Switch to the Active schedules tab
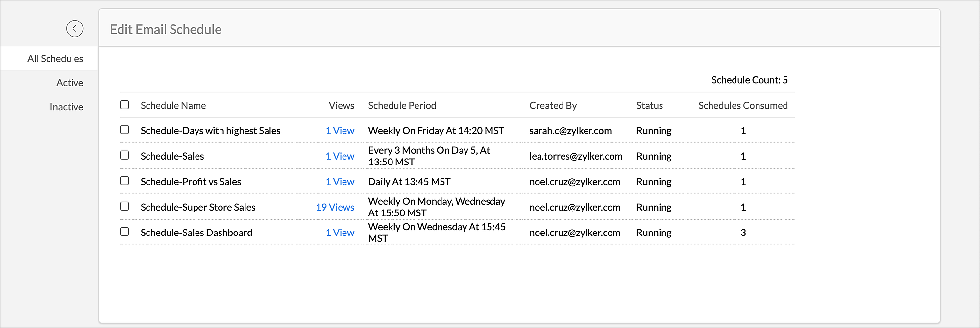The image size is (980, 328). pyautogui.click(x=70, y=83)
